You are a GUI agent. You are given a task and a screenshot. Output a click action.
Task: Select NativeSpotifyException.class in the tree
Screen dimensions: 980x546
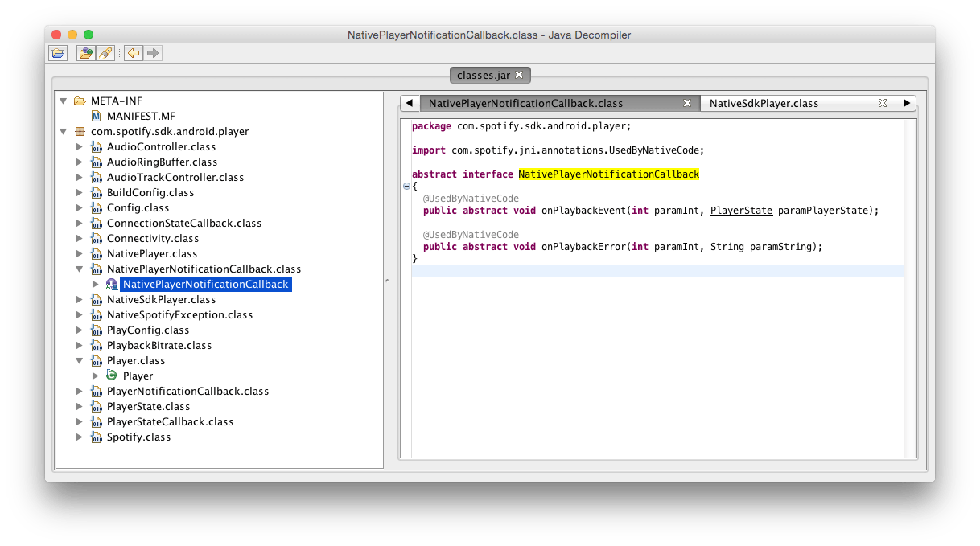pyautogui.click(x=180, y=315)
